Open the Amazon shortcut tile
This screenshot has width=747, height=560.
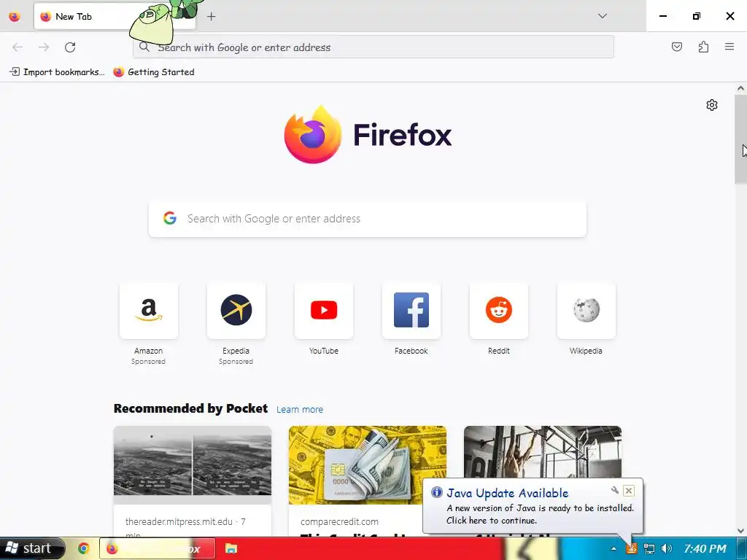149,311
